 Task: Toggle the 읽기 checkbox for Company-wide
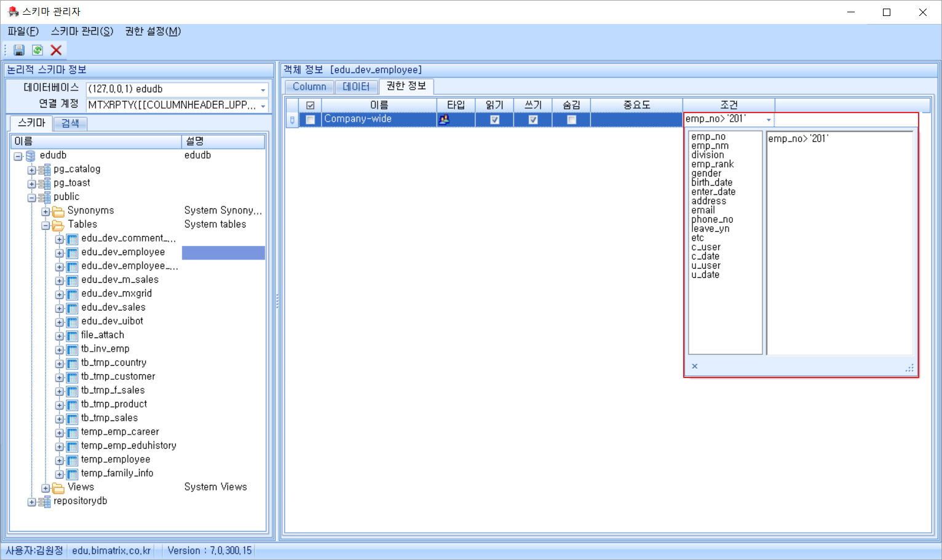tap(494, 120)
